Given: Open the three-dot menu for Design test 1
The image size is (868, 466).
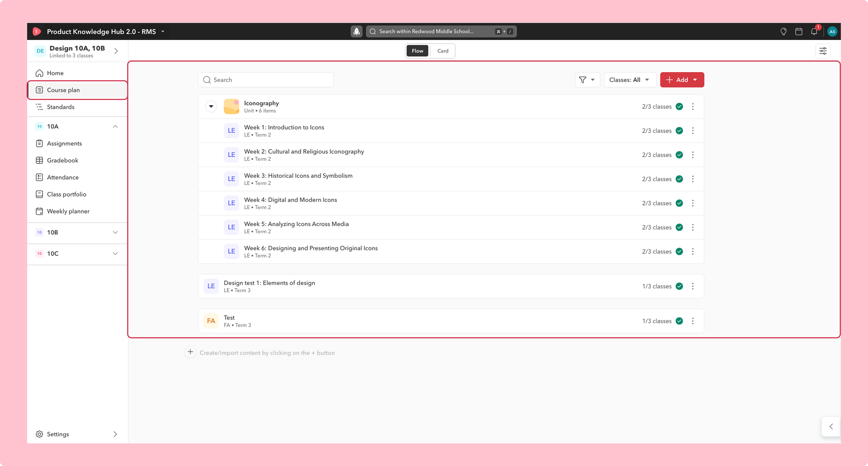Looking at the screenshot, I should point(693,286).
